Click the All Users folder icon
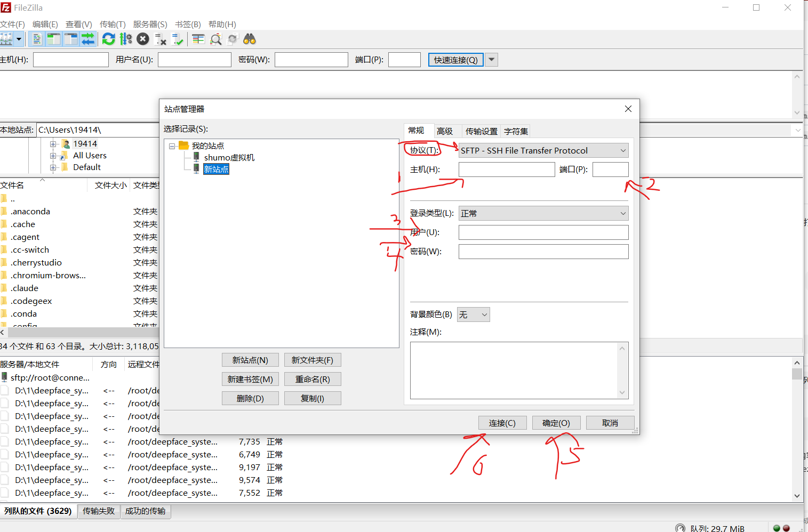Viewport: 808px width, 532px height. 63,156
